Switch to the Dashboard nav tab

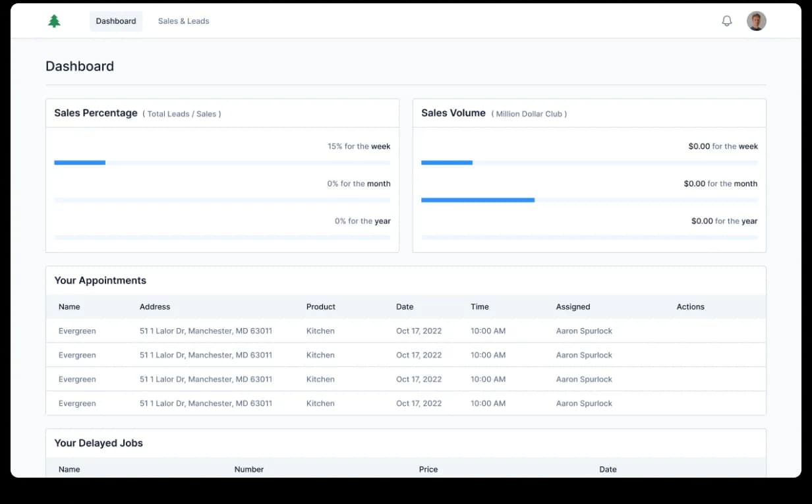pyautogui.click(x=116, y=21)
